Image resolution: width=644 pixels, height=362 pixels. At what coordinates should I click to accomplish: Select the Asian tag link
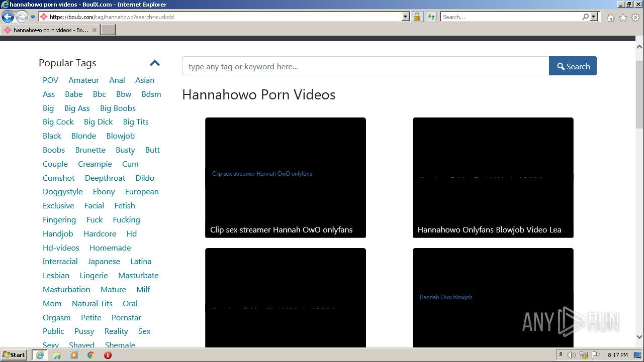pyautogui.click(x=145, y=80)
